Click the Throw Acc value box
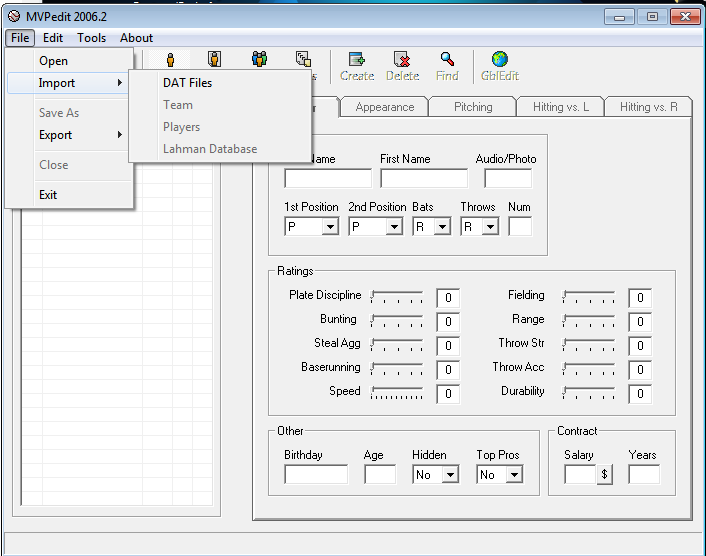The width and height of the screenshot is (706, 556). (640, 370)
